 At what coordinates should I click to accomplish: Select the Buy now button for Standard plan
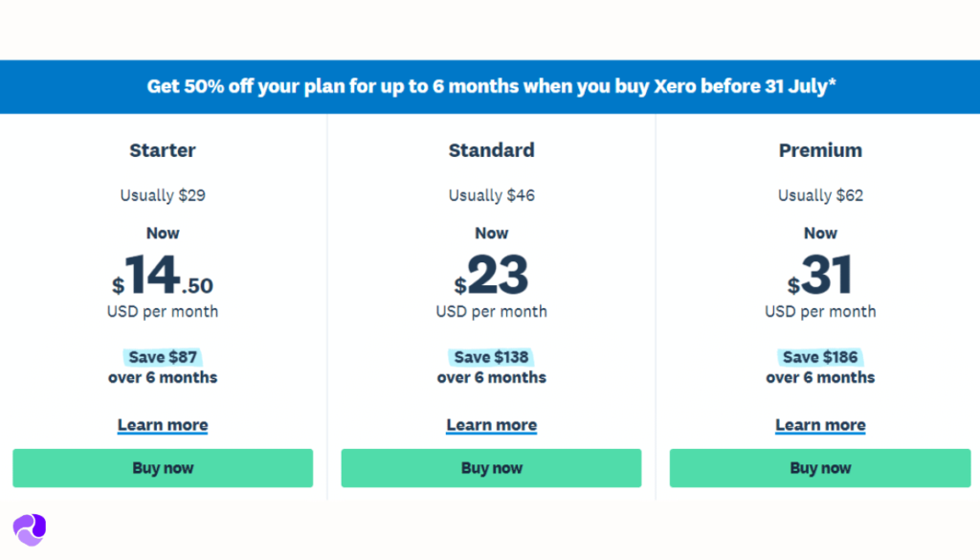click(491, 468)
